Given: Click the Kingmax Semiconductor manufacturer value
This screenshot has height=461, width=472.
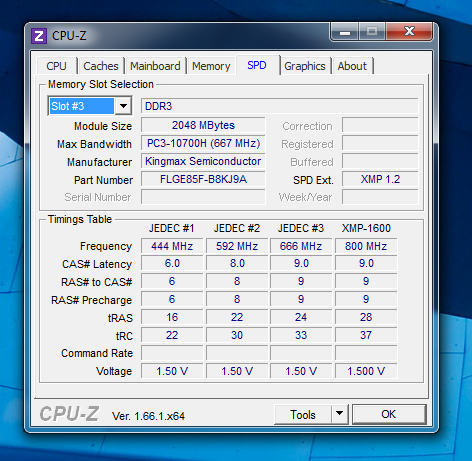Looking at the screenshot, I should click(x=203, y=161).
